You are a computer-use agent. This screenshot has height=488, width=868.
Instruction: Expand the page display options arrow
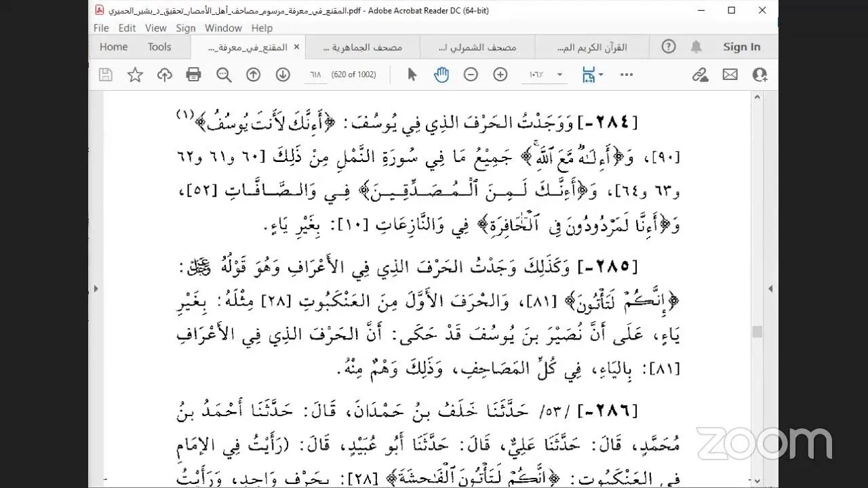pyautogui.click(x=601, y=75)
